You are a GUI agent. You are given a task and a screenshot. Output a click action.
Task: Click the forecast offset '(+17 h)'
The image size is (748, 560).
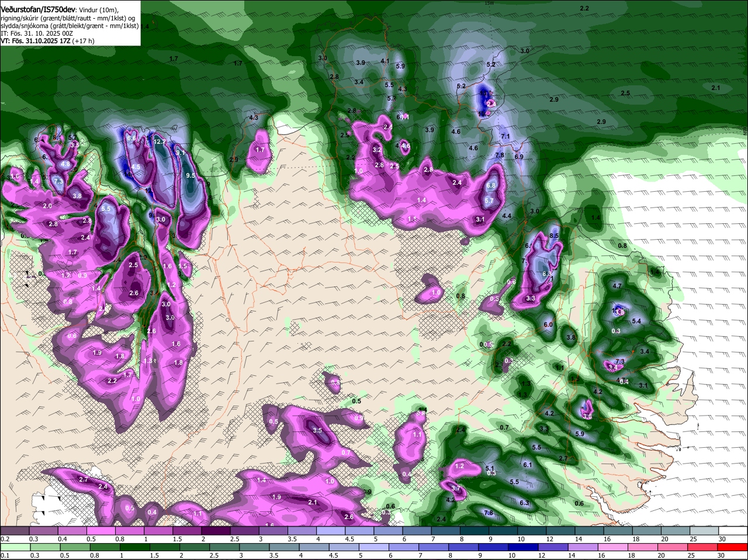(x=83, y=41)
